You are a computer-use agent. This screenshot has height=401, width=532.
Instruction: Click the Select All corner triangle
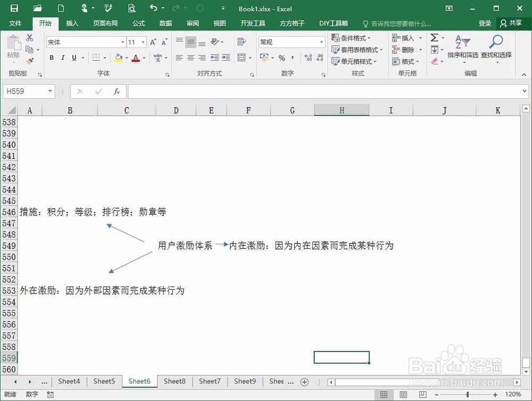point(12,110)
